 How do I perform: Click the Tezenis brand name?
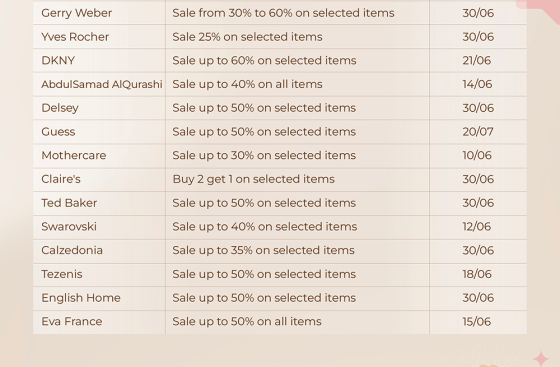(x=62, y=274)
